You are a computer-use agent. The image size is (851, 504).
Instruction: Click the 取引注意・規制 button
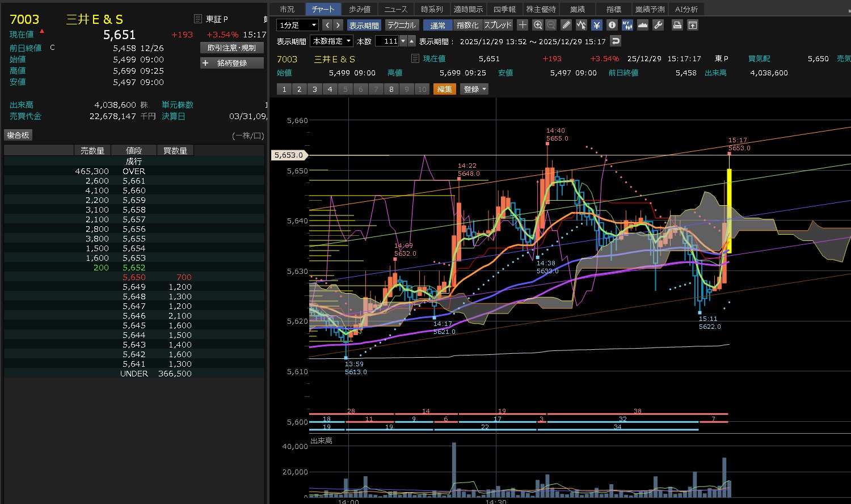pyautogui.click(x=231, y=48)
